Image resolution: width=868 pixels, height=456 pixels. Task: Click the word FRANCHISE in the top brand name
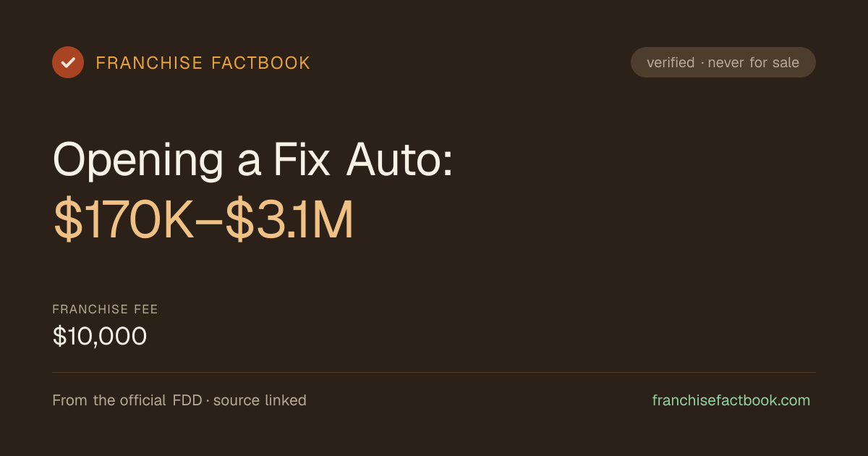[149, 63]
